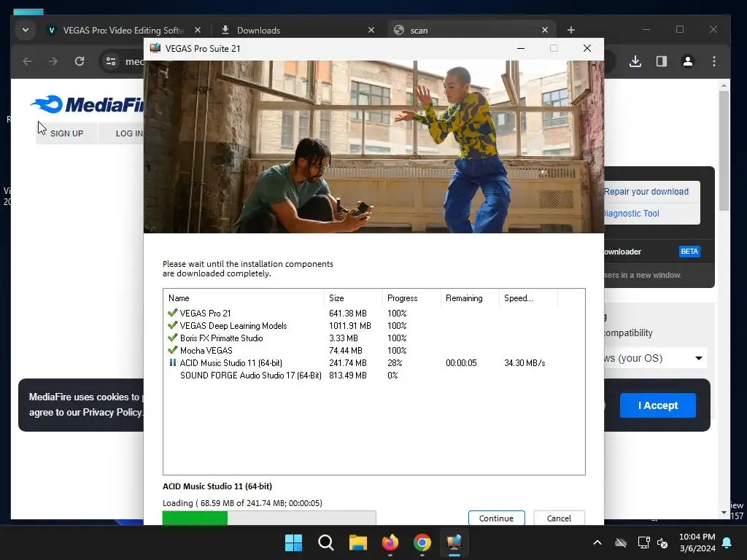The image size is (747, 560).
Task: Click the MediaFire logo
Action: [x=88, y=104]
